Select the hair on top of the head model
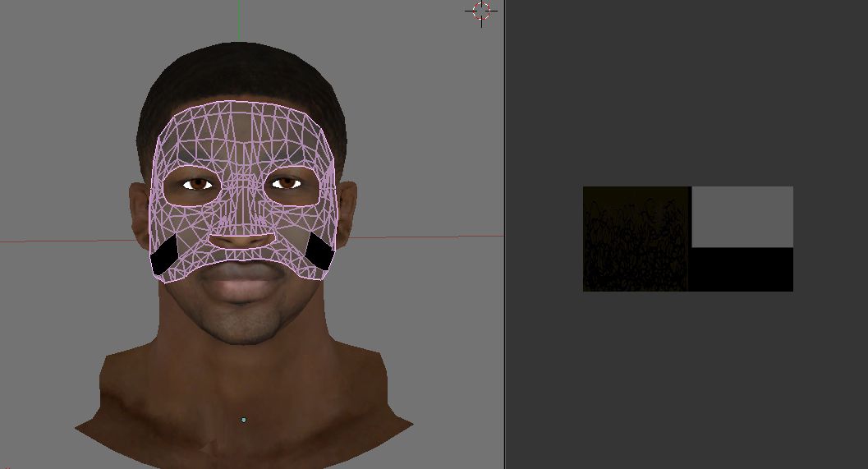Viewport: 868px width, 469px height. tap(242, 74)
